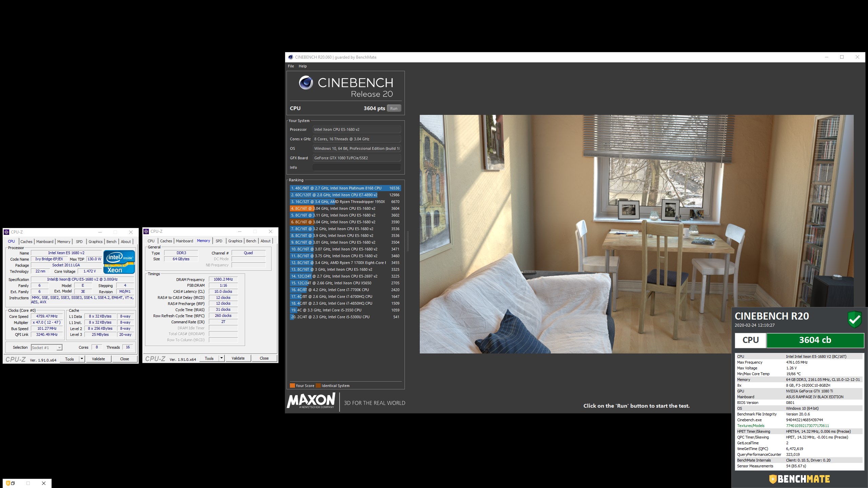
Task: Switch to SPD tab in the CPU-Z processor window
Action: [x=79, y=242]
